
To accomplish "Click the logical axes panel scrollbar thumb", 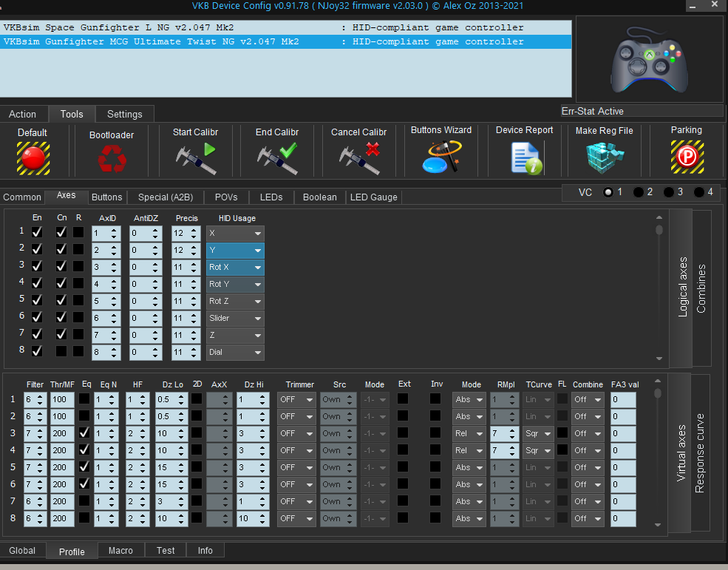I will [659, 230].
